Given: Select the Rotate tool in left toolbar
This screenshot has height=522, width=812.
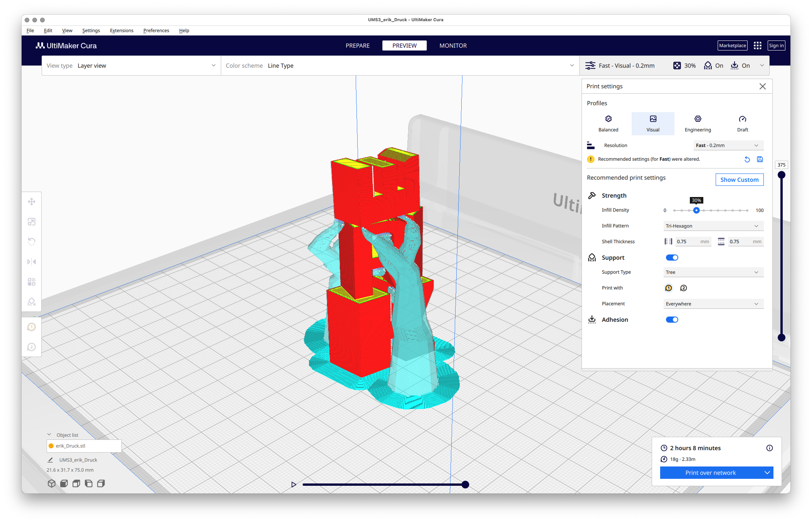Looking at the screenshot, I should [32, 242].
